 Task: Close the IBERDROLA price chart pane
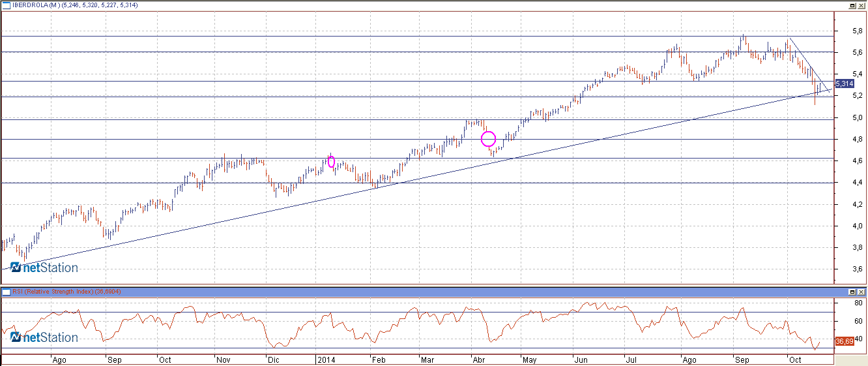(861, 5)
